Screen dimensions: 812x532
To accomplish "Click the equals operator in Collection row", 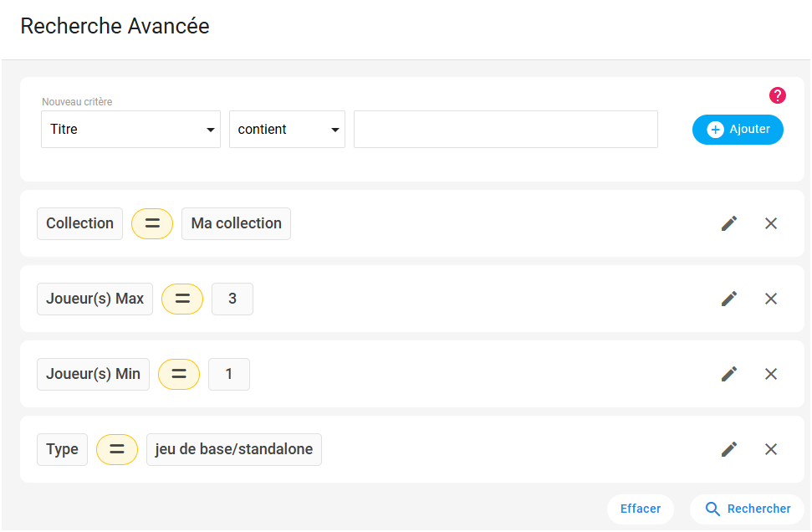I will point(152,223).
